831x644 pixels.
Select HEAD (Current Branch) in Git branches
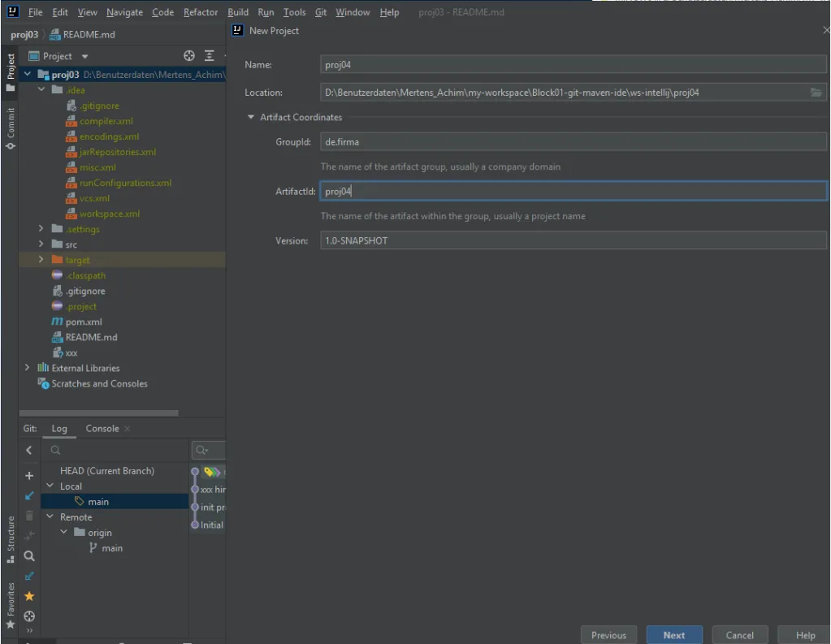107,471
